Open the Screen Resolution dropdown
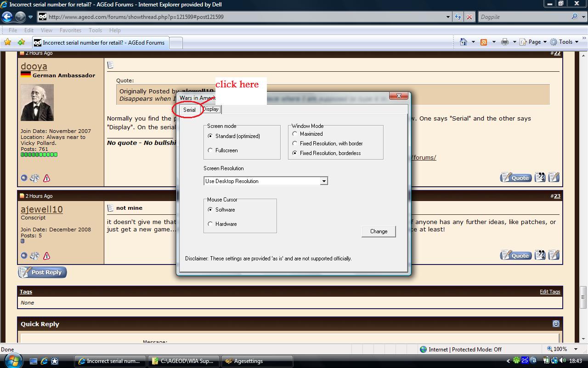Viewport: 588px width, 368px height. pyautogui.click(x=324, y=181)
